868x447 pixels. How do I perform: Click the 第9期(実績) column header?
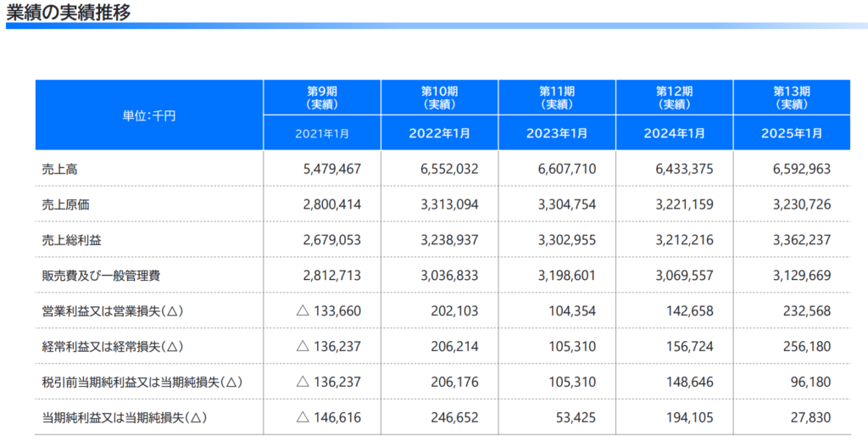(x=322, y=98)
